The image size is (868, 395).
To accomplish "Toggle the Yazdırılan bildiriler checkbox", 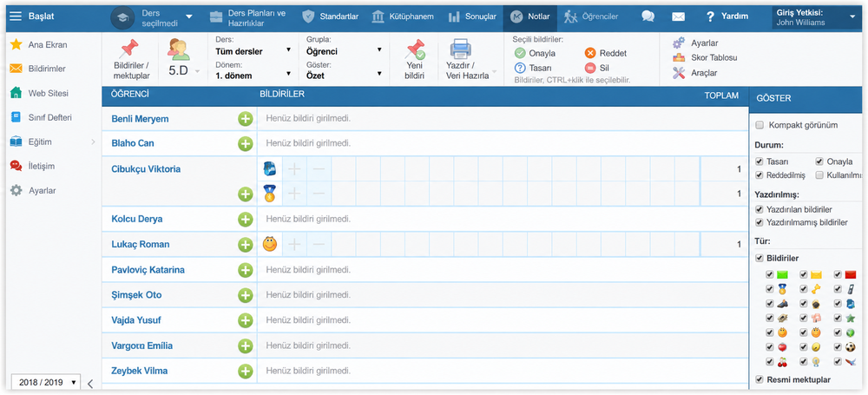I will [759, 209].
